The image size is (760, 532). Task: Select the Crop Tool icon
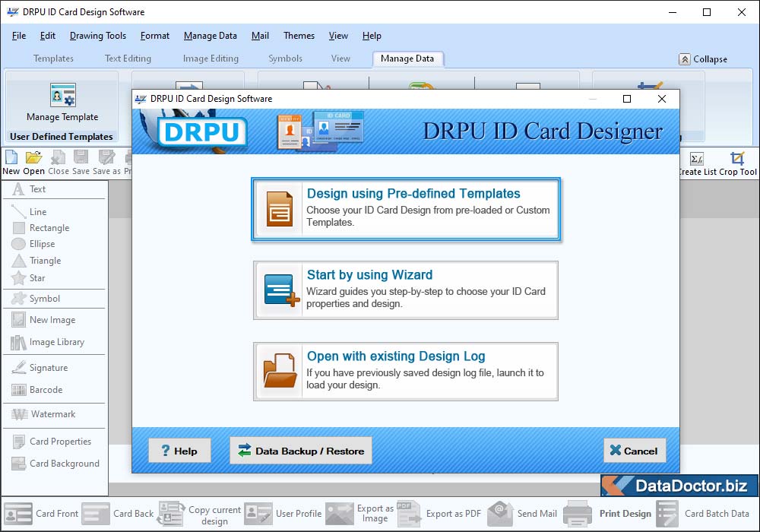pos(738,163)
